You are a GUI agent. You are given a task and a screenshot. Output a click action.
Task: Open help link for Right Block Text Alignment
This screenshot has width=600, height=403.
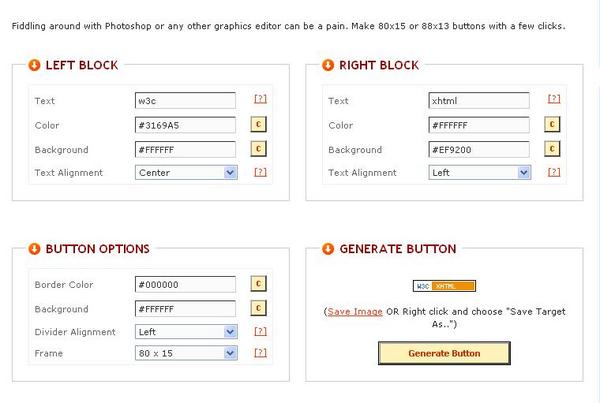(x=554, y=172)
